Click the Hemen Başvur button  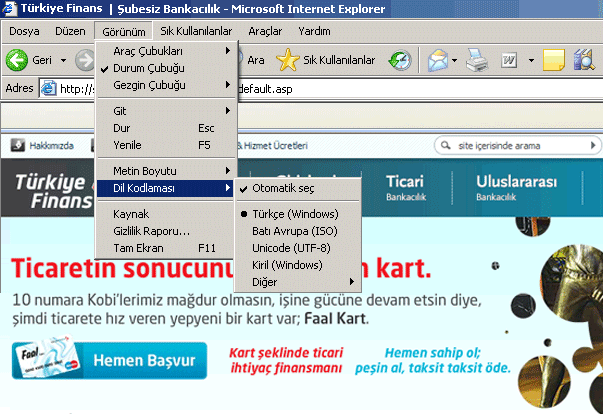coord(110,360)
